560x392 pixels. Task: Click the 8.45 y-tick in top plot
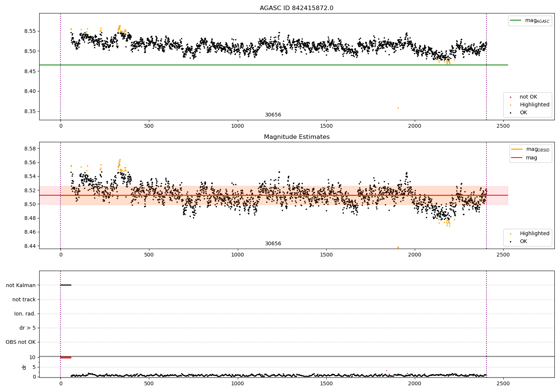pos(29,71)
